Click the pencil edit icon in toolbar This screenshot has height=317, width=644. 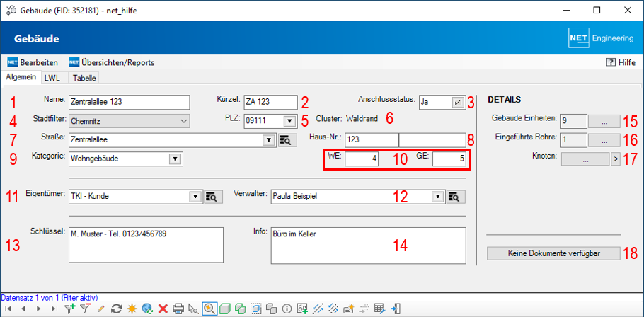[100, 309]
